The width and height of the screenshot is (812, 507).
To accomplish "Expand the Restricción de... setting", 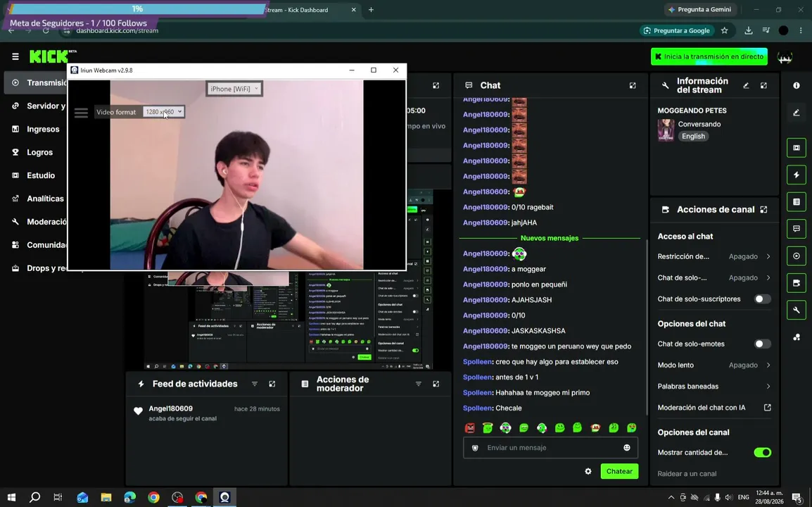I will click(714, 256).
